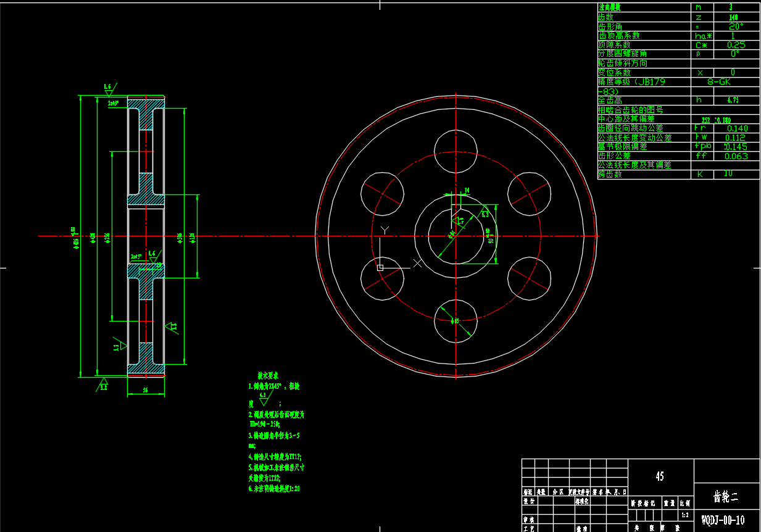Click the 1:2 scale cell
This screenshot has width=761, height=532.
coord(684,515)
